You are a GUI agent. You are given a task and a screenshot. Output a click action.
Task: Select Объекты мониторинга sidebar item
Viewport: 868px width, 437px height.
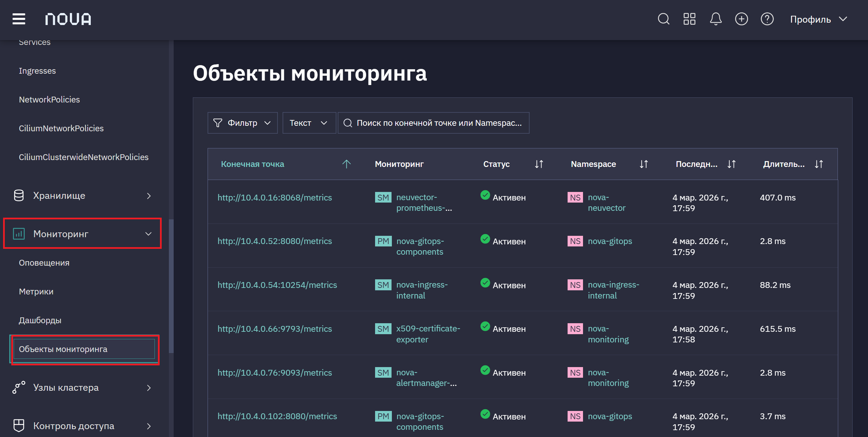84,349
